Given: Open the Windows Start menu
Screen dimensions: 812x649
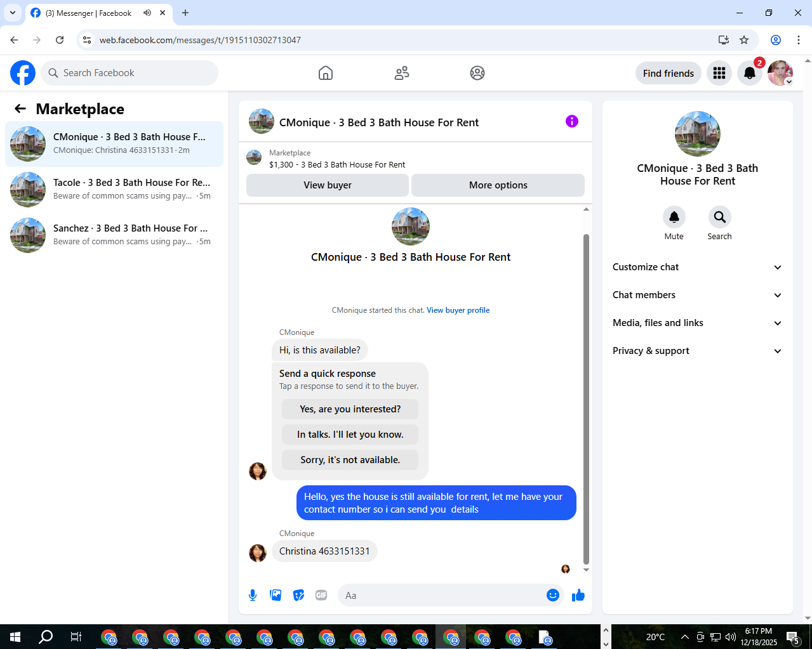Looking at the screenshot, I should [x=15, y=637].
